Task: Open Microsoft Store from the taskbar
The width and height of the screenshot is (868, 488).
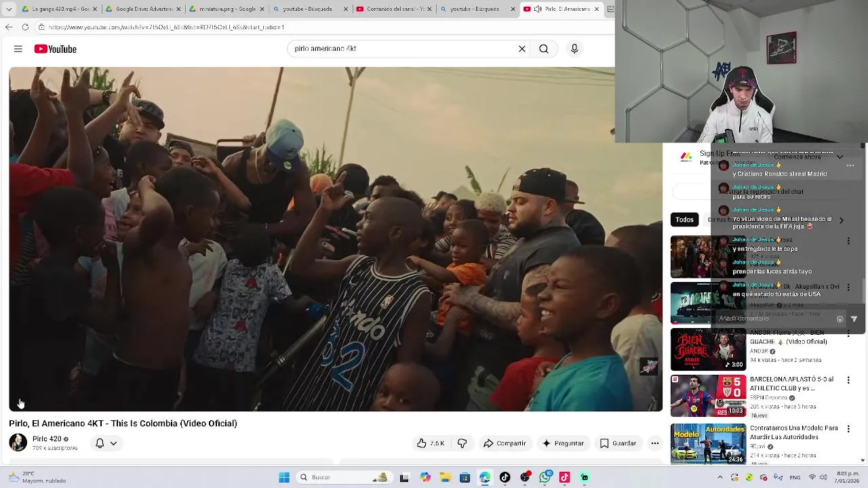Action: [x=465, y=477]
